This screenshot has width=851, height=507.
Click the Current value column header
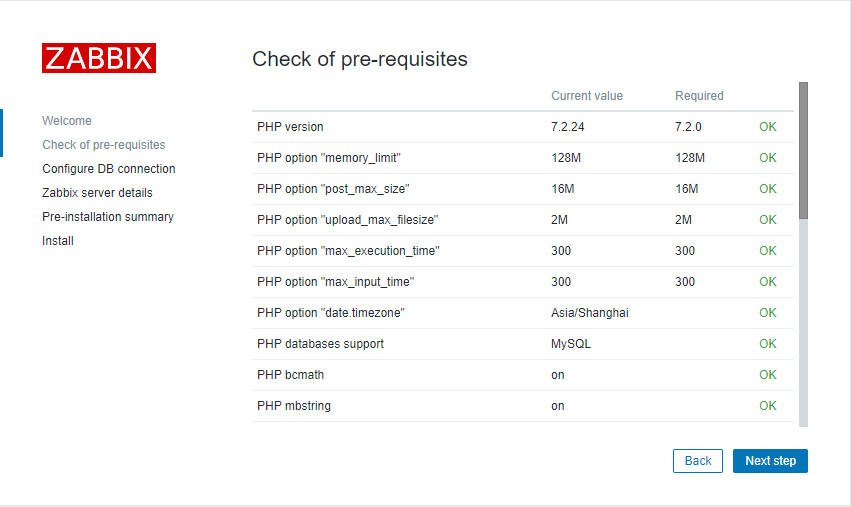[x=587, y=96]
